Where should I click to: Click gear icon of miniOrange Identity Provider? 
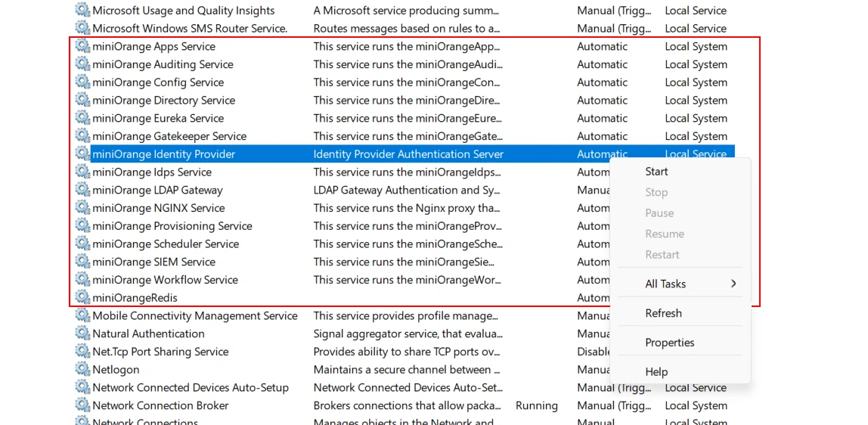coord(82,154)
